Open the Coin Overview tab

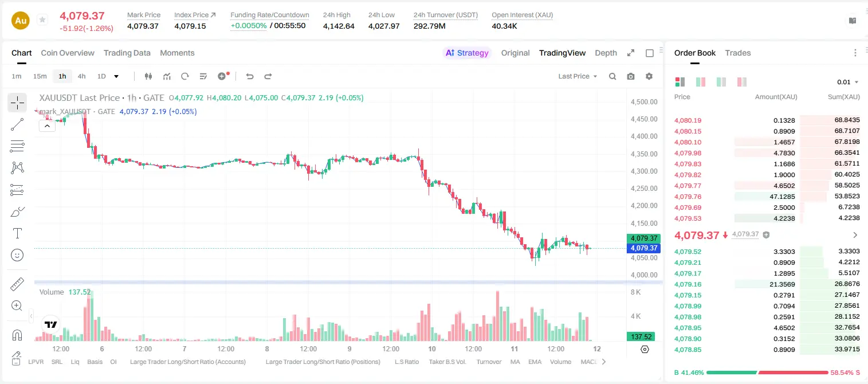click(x=68, y=53)
